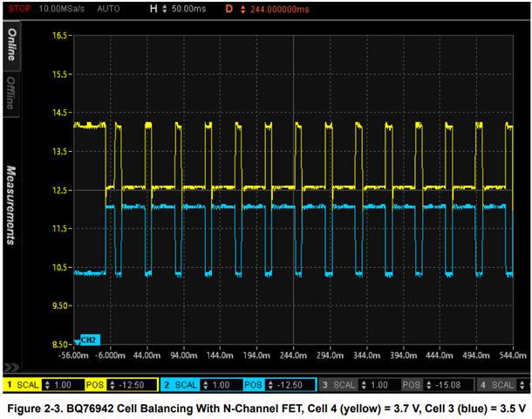532x419 pixels.
Task: Adjust horizontal timebase H stepper arrows
Action: pos(165,9)
